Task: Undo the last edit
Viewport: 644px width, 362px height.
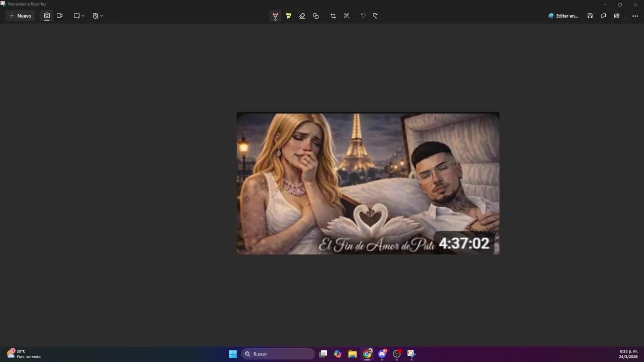Action: point(363,16)
